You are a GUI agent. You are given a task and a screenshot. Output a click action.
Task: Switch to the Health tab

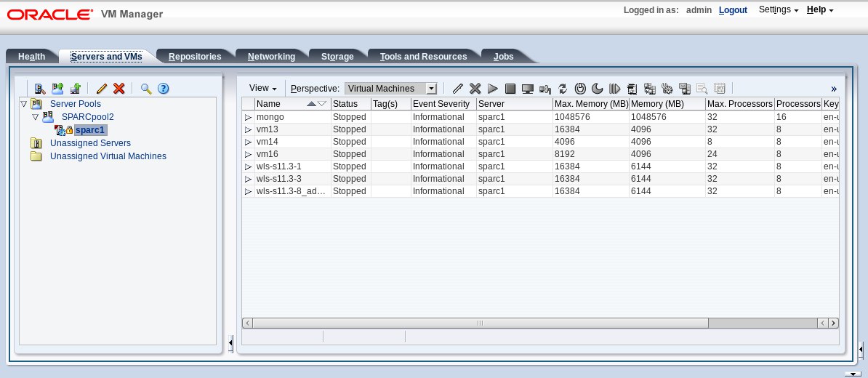point(31,57)
